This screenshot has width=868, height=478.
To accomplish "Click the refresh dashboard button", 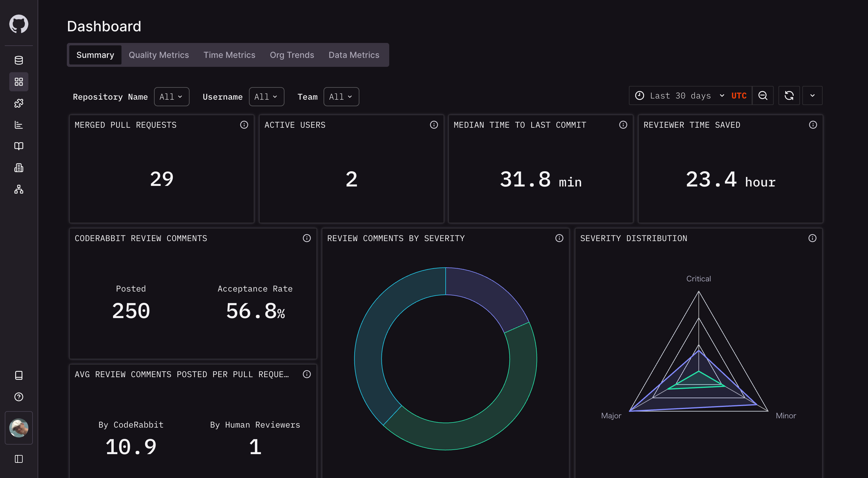I will coord(789,96).
